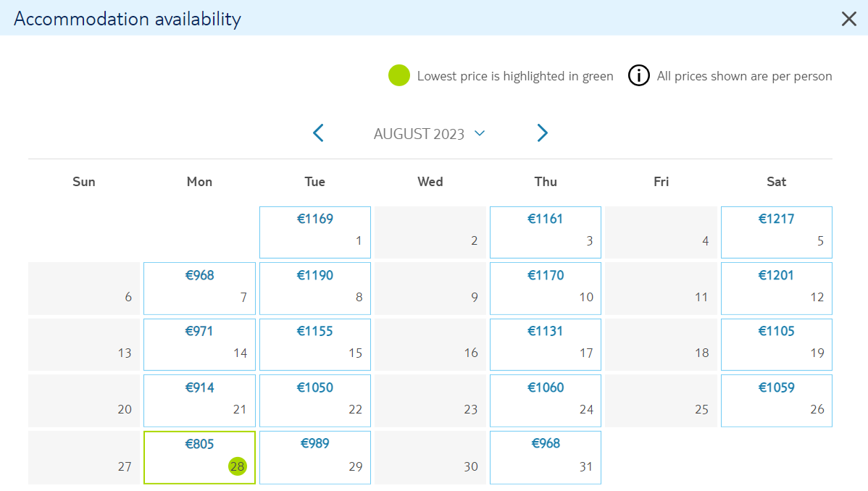The width and height of the screenshot is (868, 491).
Task: Go to the previous month
Action: pyautogui.click(x=318, y=133)
